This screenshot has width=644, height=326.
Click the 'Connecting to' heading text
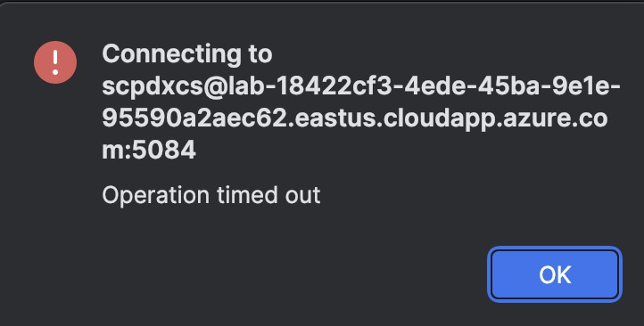(x=187, y=54)
